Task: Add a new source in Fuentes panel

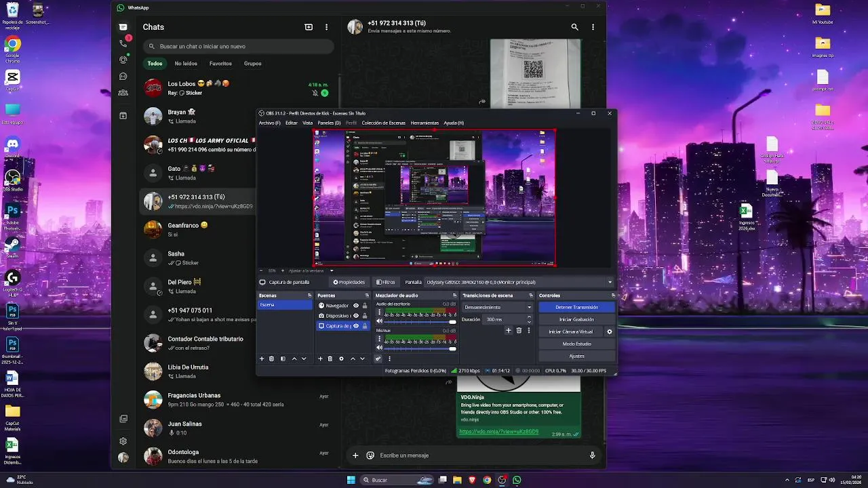Action: 320,359
